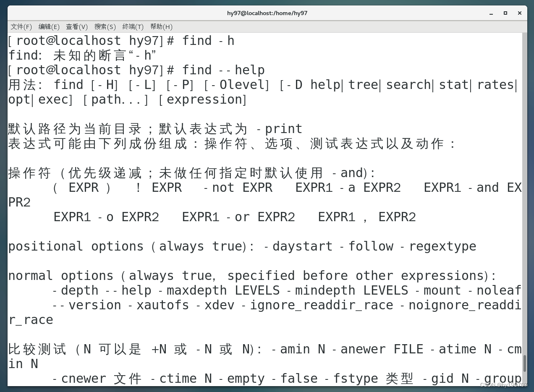Image resolution: width=534 pixels, height=392 pixels.
Task: Open the 帮助(H) menu
Action: pyautogui.click(x=161, y=26)
